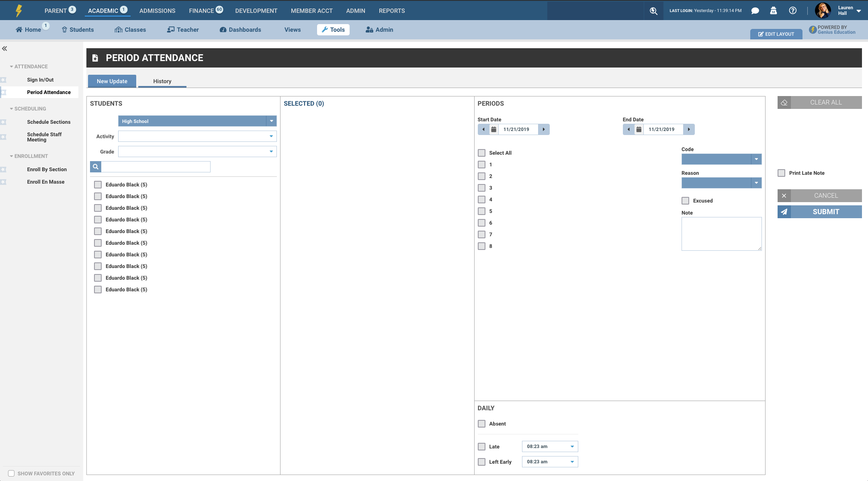This screenshot has width=868, height=481.
Task: Open the High School dropdown
Action: [x=271, y=121]
